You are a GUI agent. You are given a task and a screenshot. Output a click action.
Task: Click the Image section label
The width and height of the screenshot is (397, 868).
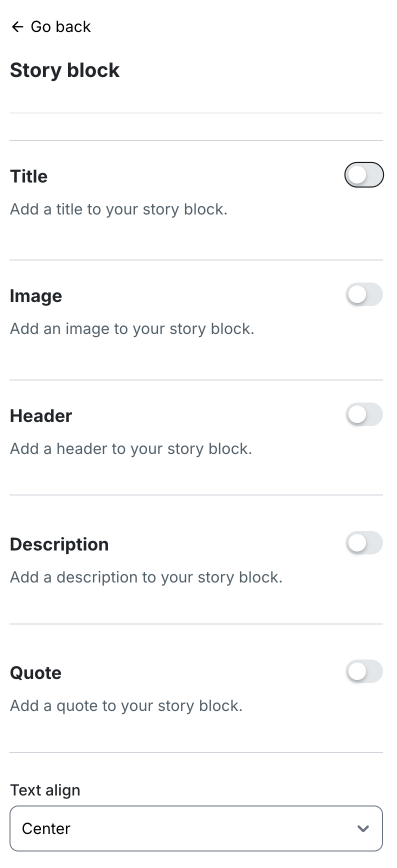(36, 296)
